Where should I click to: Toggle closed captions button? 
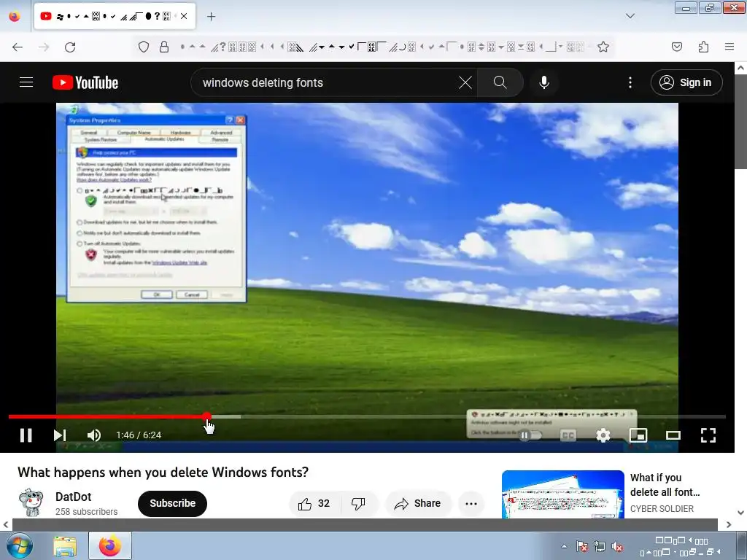[568, 435]
